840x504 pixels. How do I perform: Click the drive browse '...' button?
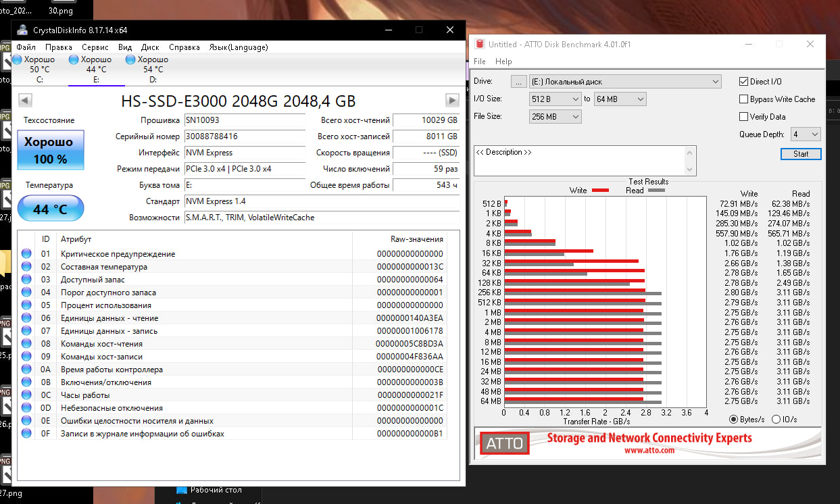pos(518,82)
